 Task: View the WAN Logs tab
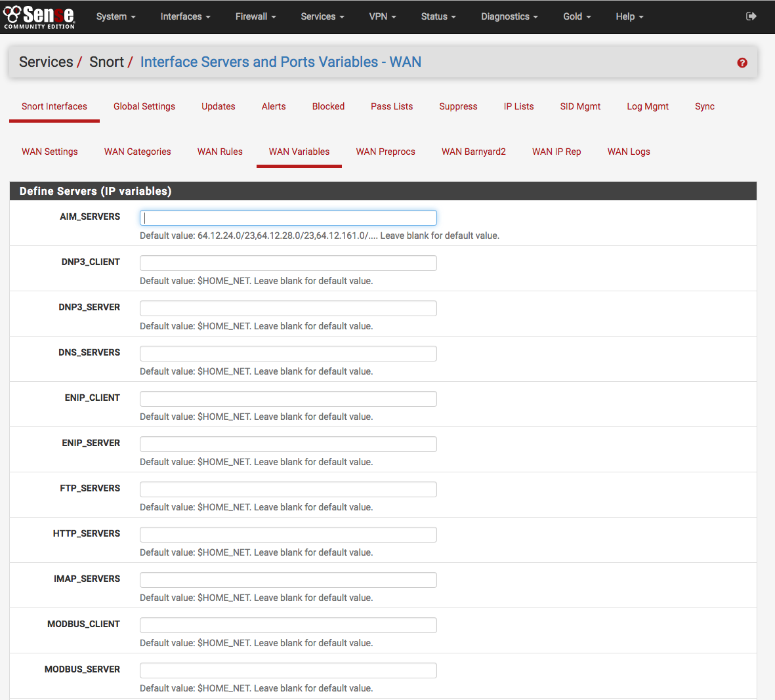629,152
